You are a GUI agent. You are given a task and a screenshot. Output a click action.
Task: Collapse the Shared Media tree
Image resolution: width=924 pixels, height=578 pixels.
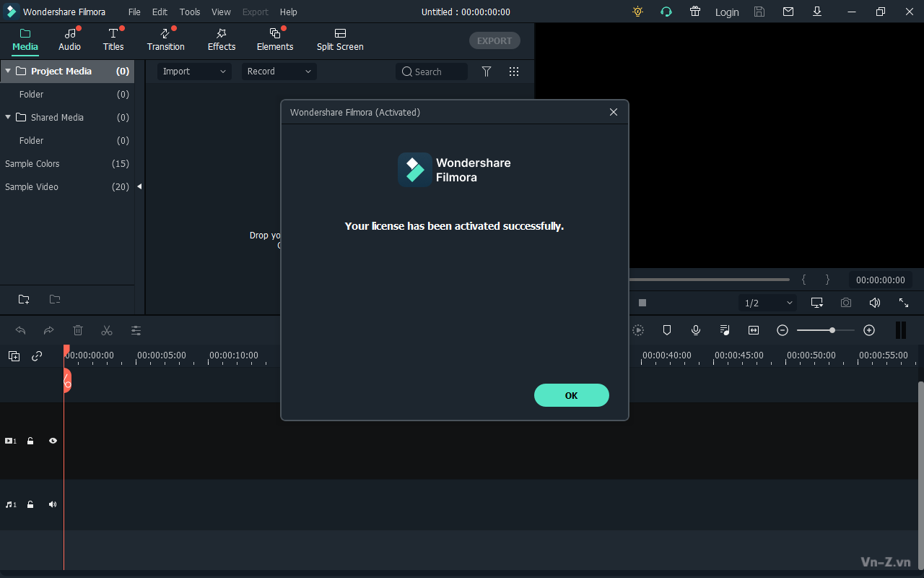point(8,117)
